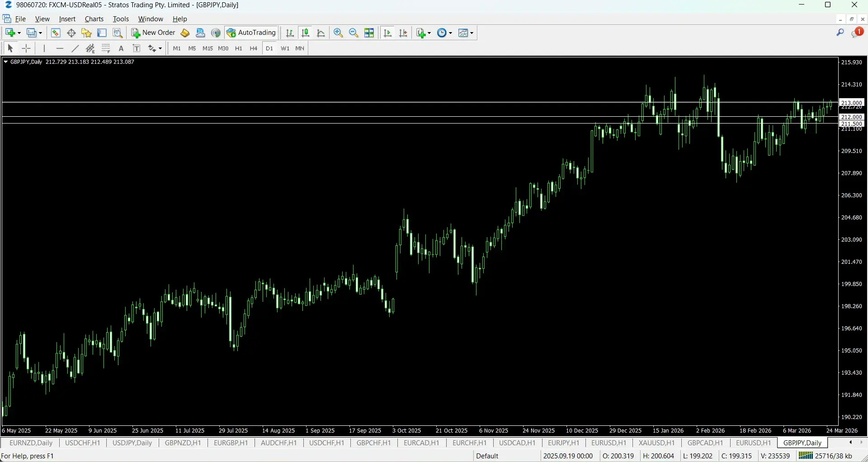Tile chart windows icon
This screenshot has height=462, width=868.
pyautogui.click(x=369, y=33)
